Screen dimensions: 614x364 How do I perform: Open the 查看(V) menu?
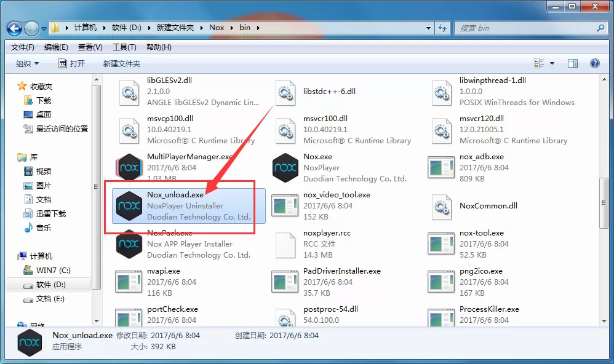pos(90,47)
